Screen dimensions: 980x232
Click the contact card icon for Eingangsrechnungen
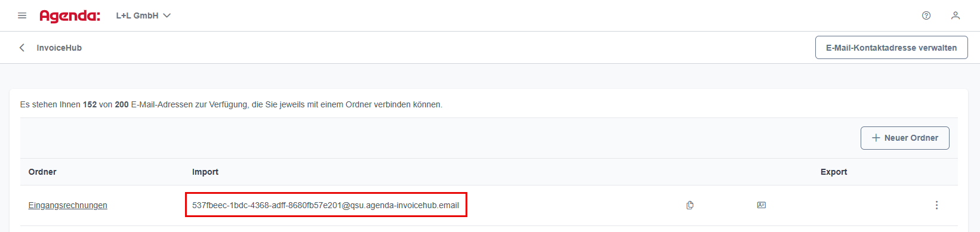click(x=761, y=205)
